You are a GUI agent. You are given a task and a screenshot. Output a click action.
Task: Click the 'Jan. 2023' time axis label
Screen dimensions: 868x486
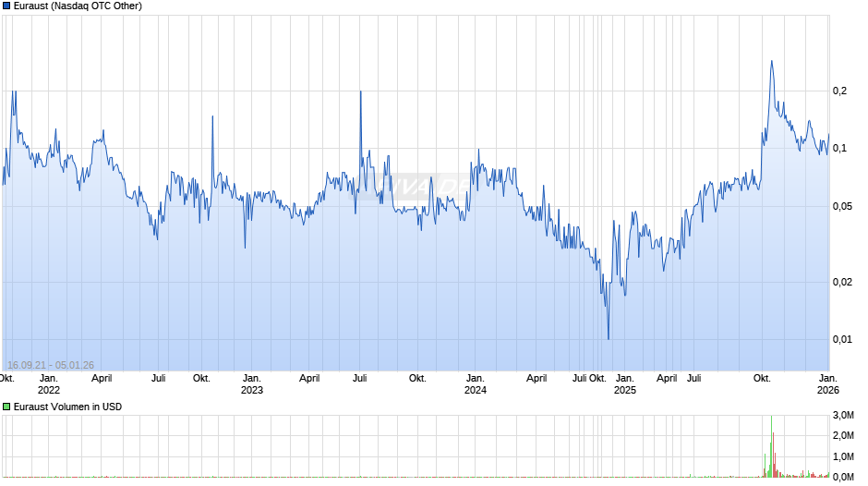pos(252,384)
